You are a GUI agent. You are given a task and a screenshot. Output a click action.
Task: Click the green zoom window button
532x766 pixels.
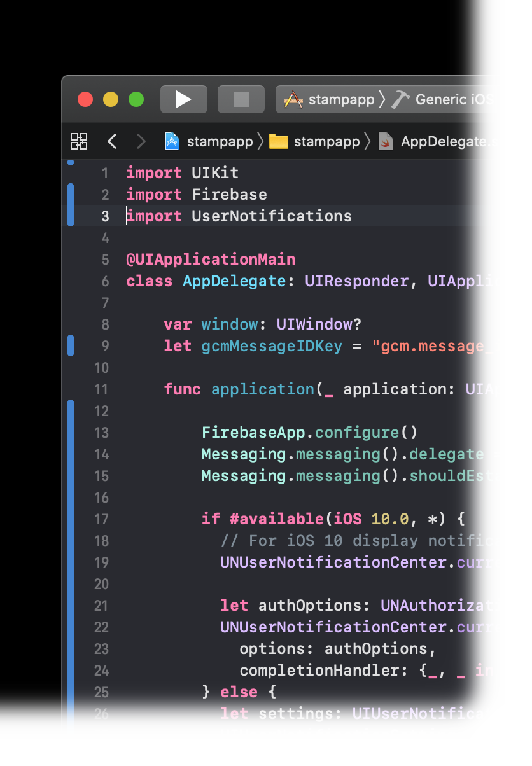click(136, 99)
